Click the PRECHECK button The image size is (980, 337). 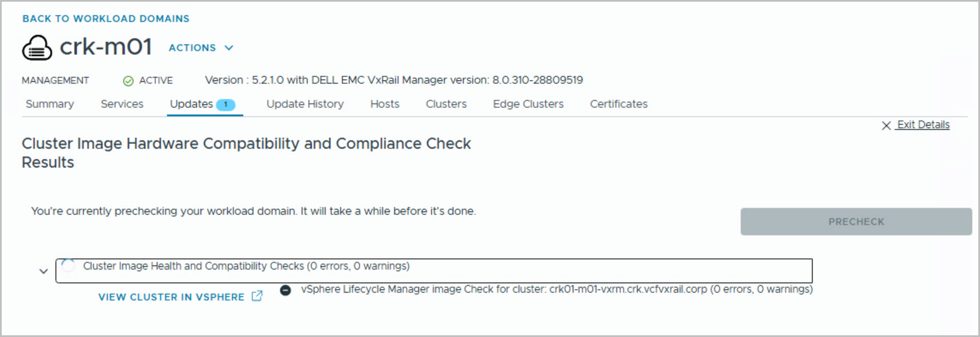(x=856, y=222)
